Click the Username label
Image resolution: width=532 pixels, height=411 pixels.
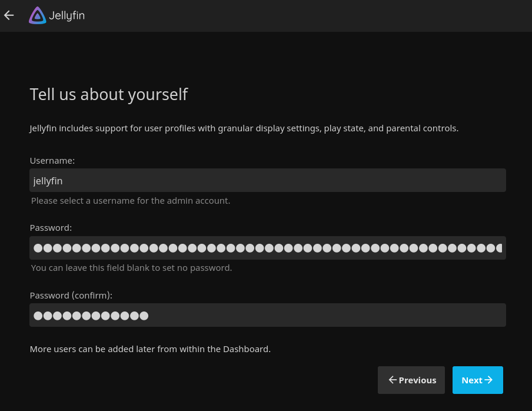(x=52, y=160)
